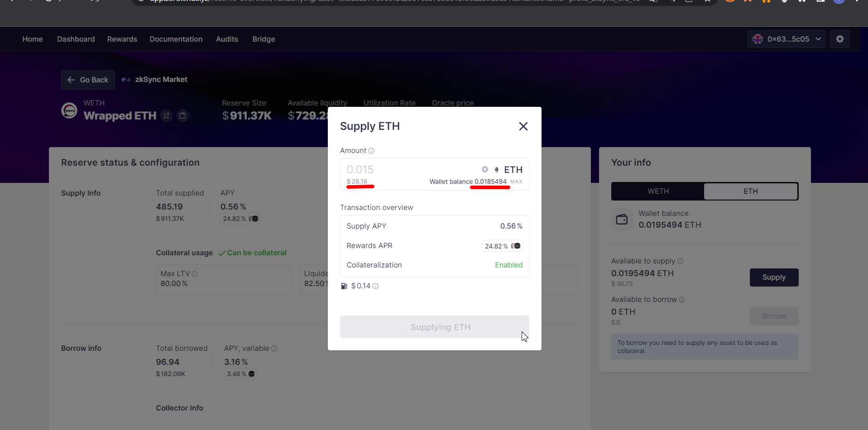Screen dimensions: 868x430
Task: Click the gas station fee icon
Action: (344, 286)
